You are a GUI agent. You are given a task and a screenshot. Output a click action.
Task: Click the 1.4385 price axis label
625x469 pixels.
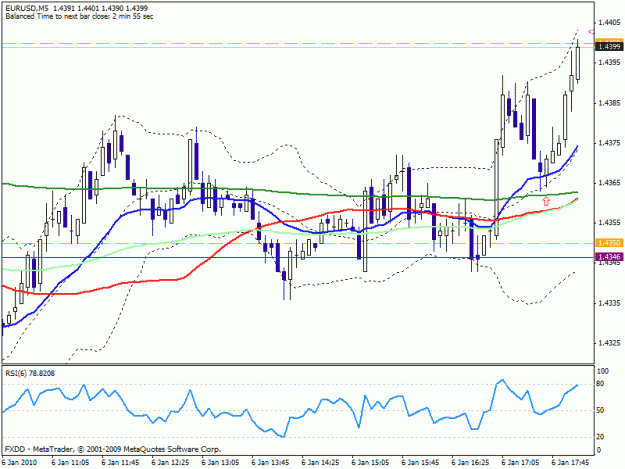[x=609, y=103]
